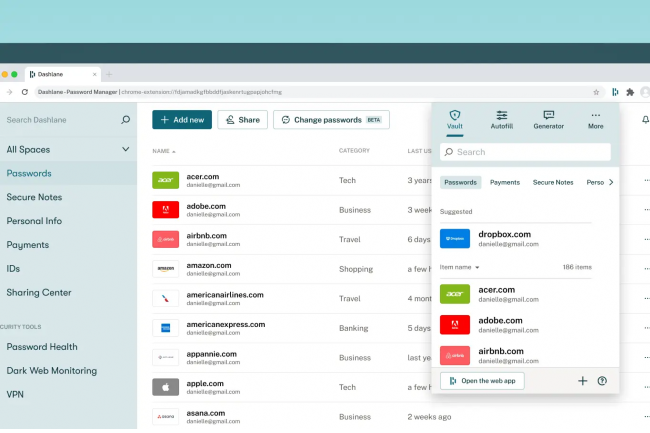This screenshot has width=650, height=433.
Task: Click the airbnb logo in the main password list
Action: (x=165, y=239)
